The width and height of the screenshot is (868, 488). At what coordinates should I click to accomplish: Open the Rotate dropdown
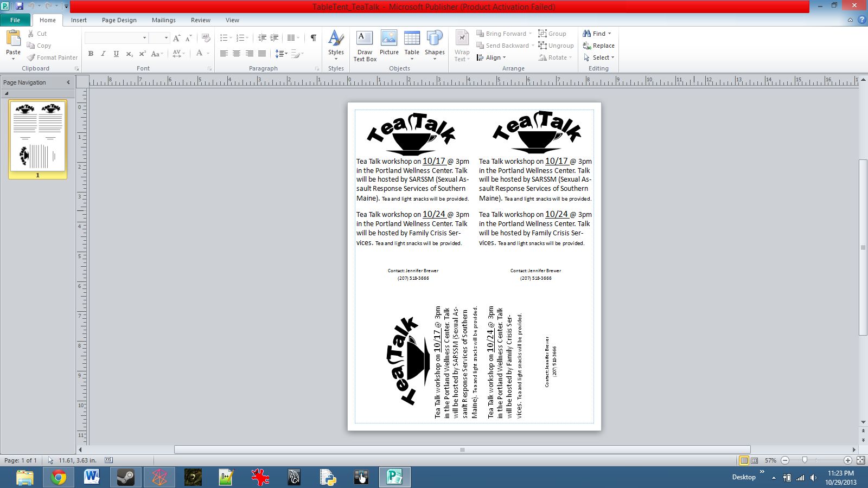pos(556,57)
